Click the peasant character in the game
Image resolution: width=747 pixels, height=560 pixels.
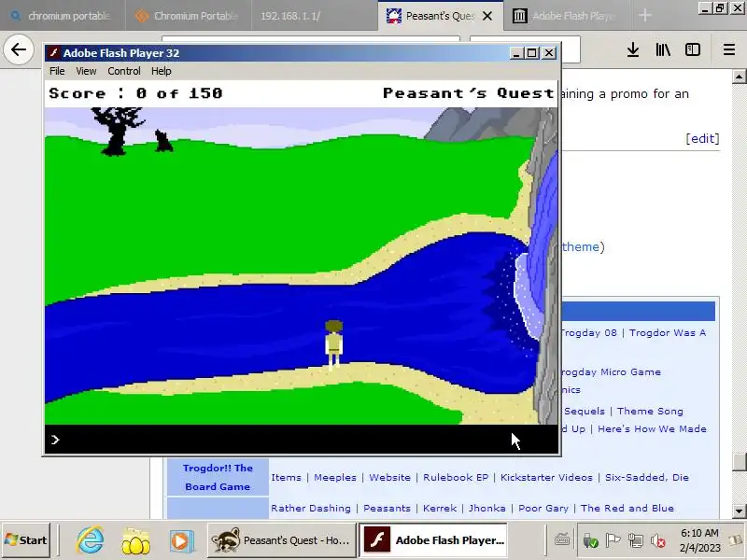click(334, 344)
